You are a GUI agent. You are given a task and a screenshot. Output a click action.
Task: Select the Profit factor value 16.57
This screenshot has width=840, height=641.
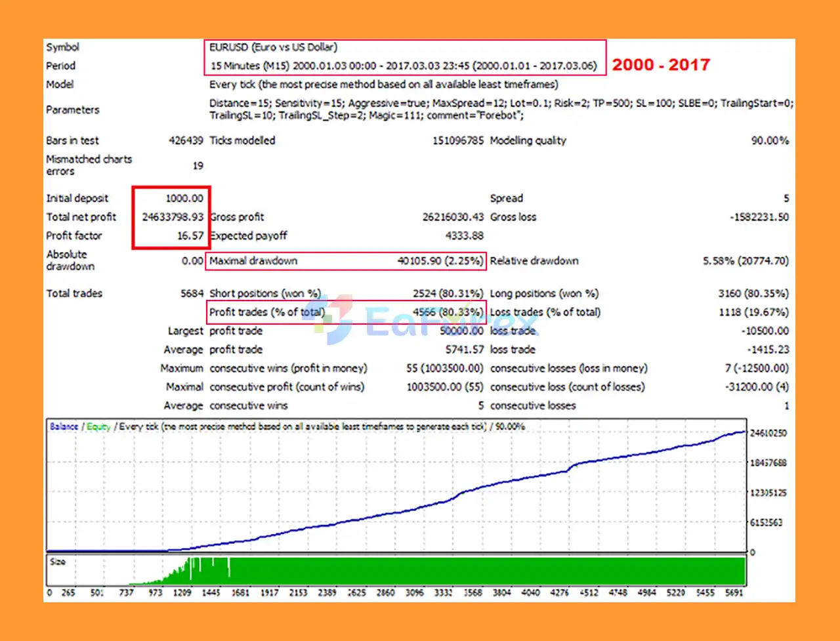[x=190, y=236]
